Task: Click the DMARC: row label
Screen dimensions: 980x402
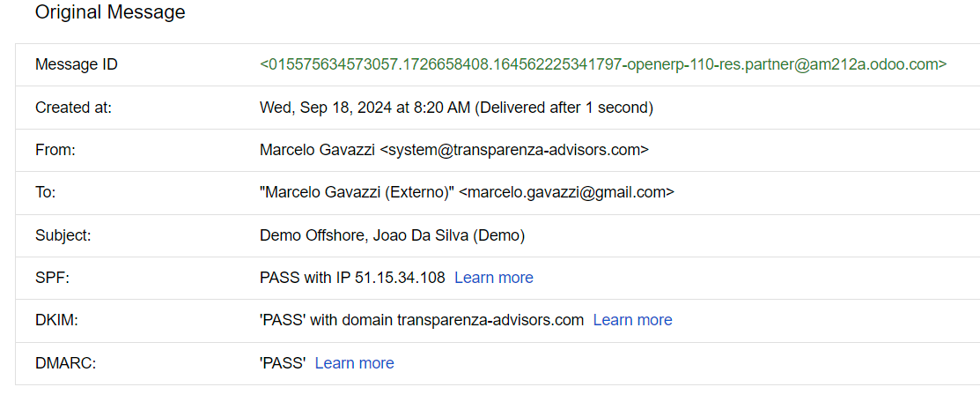Action: click(66, 363)
